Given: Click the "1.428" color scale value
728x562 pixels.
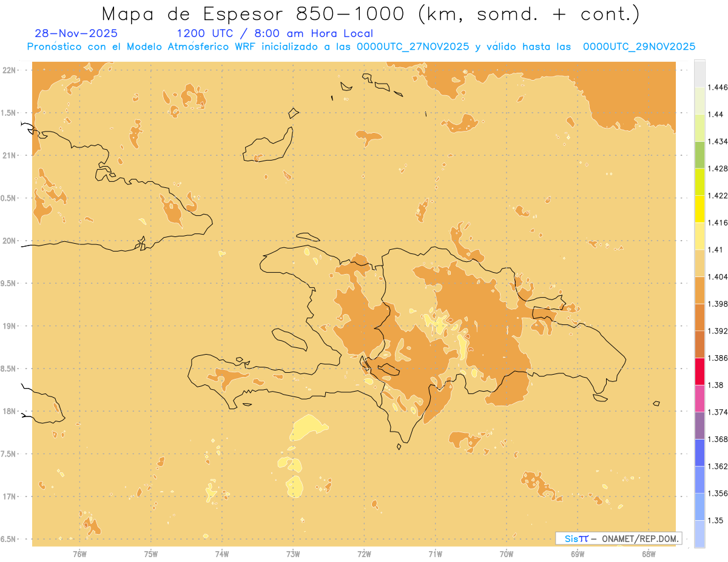Looking at the screenshot, I should pos(718,169).
